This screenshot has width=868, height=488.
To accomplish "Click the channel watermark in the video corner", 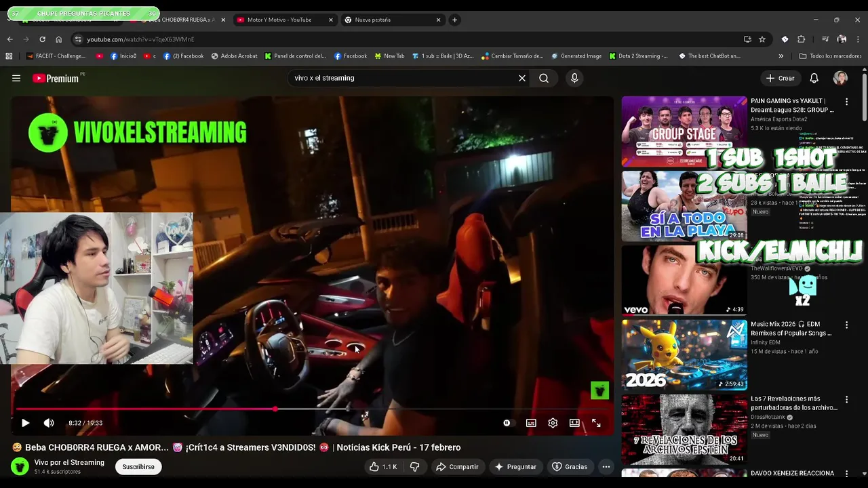I will (x=599, y=390).
